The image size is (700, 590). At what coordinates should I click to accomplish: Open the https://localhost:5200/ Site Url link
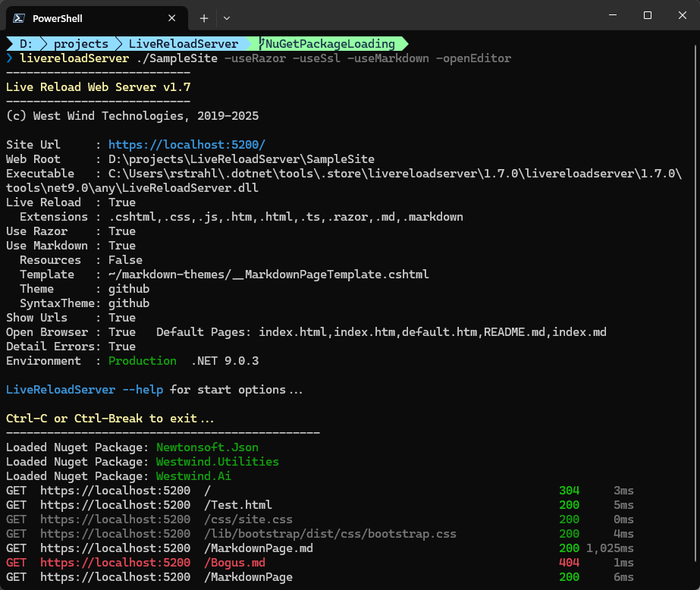coord(187,145)
